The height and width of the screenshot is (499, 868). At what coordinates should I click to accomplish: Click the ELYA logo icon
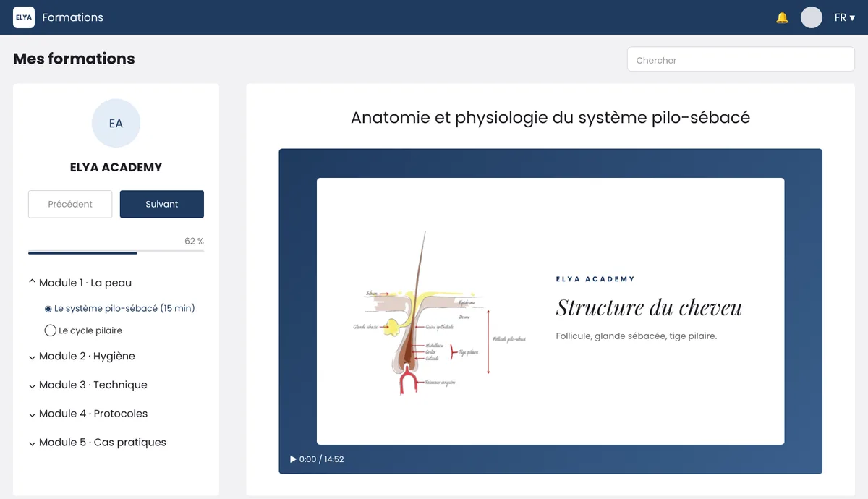pyautogui.click(x=24, y=17)
